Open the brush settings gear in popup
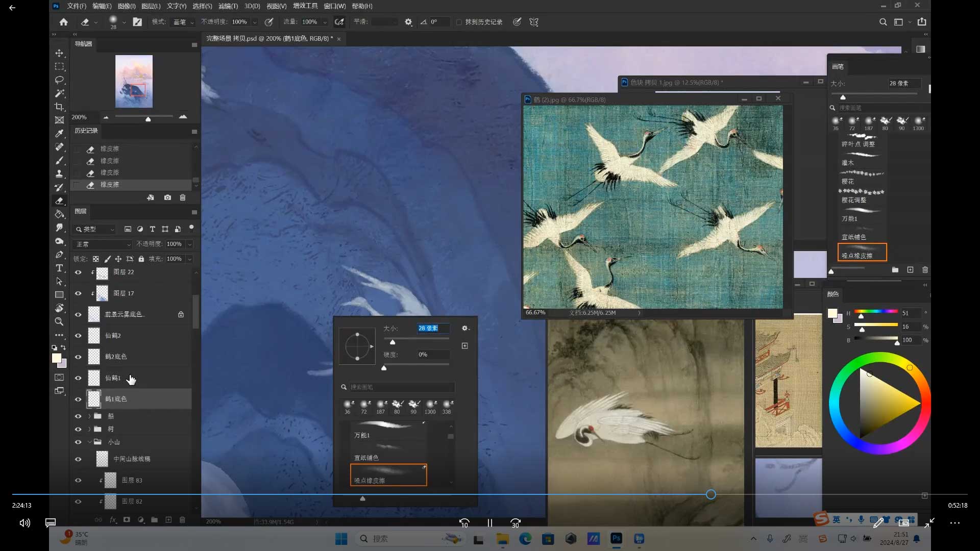The width and height of the screenshot is (980, 551). 465,328
